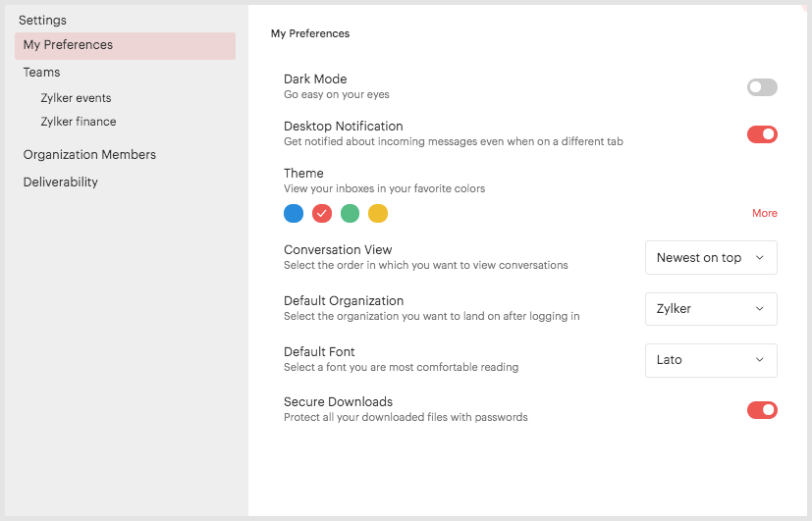This screenshot has width=812, height=521.
Task: Choose the red checked theme swatch
Action: pos(322,213)
